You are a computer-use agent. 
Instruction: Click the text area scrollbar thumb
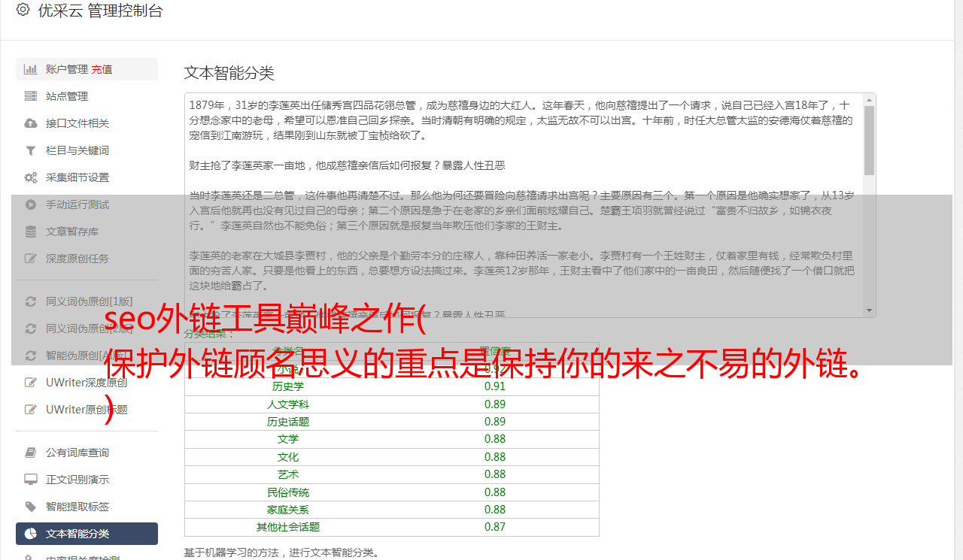869,140
